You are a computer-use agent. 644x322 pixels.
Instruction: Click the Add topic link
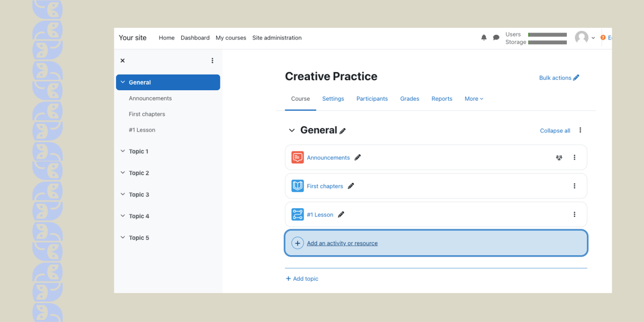click(302, 279)
